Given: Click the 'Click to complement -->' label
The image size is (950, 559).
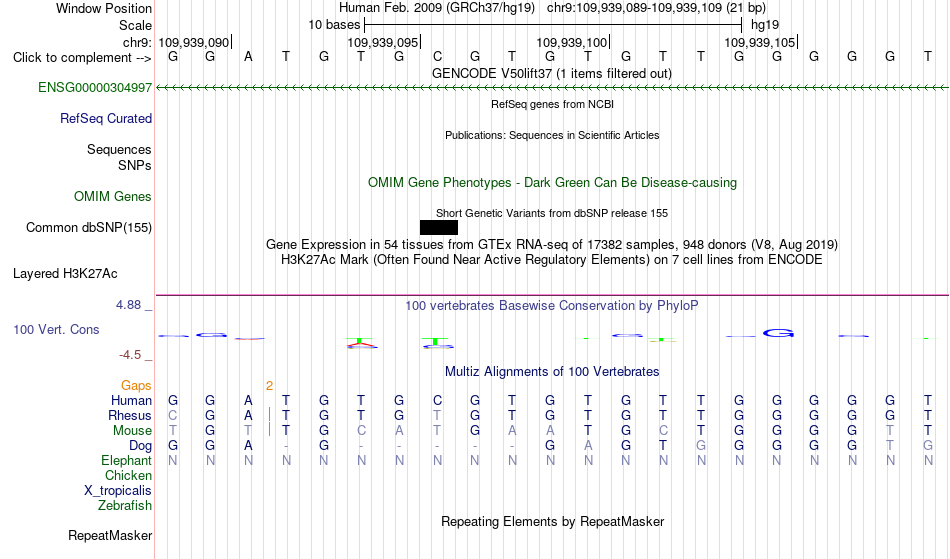Looking at the screenshot, I should click(x=82, y=58).
